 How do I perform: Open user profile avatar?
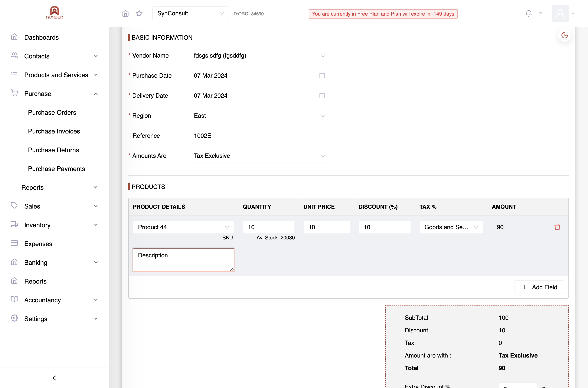(560, 14)
